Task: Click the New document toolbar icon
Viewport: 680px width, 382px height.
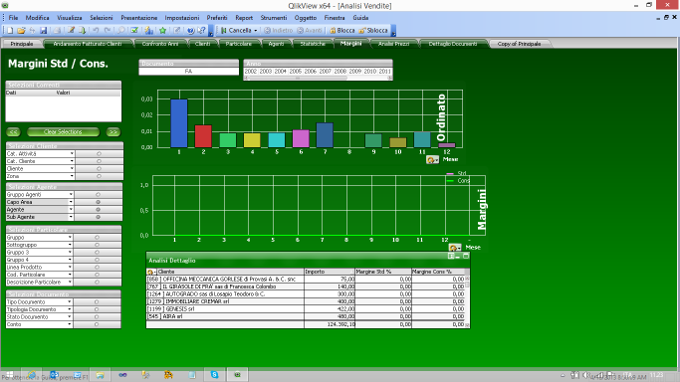Action: click(10, 30)
